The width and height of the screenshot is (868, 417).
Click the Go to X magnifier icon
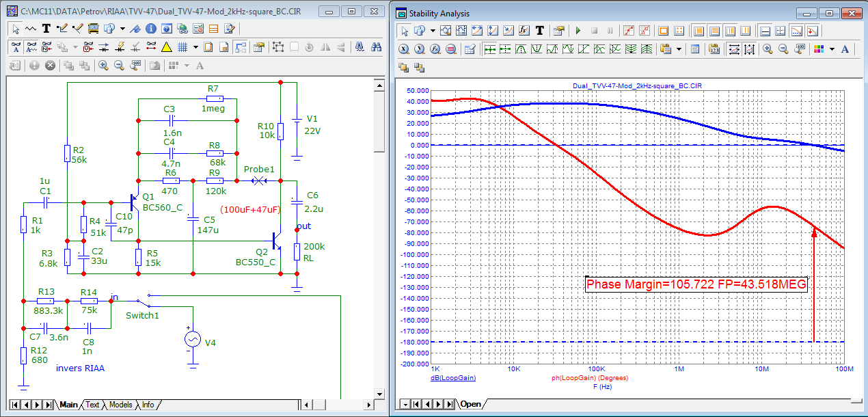(404, 49)
